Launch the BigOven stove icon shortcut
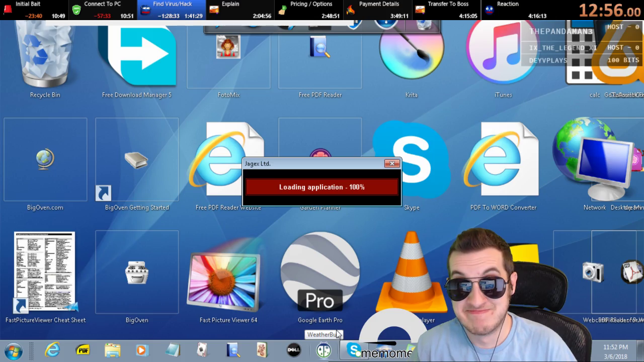644x362 pixels. (x=137, y=272)
